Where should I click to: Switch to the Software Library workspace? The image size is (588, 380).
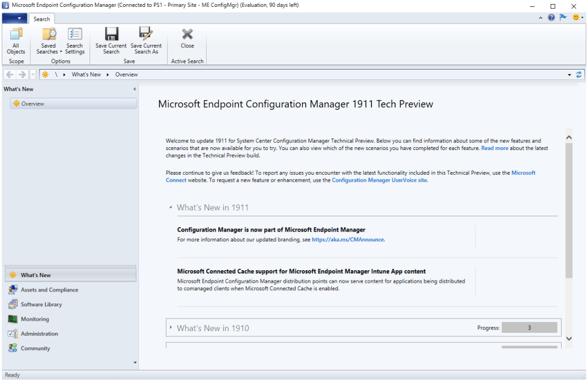pyautogui.click(x=41, y=305)
